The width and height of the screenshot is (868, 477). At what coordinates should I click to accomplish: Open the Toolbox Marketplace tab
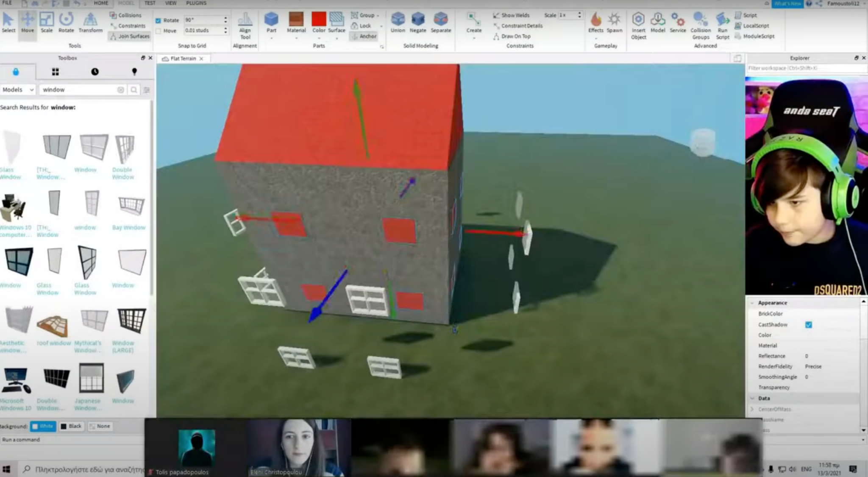pyautogui.click(x=16, y=72)
